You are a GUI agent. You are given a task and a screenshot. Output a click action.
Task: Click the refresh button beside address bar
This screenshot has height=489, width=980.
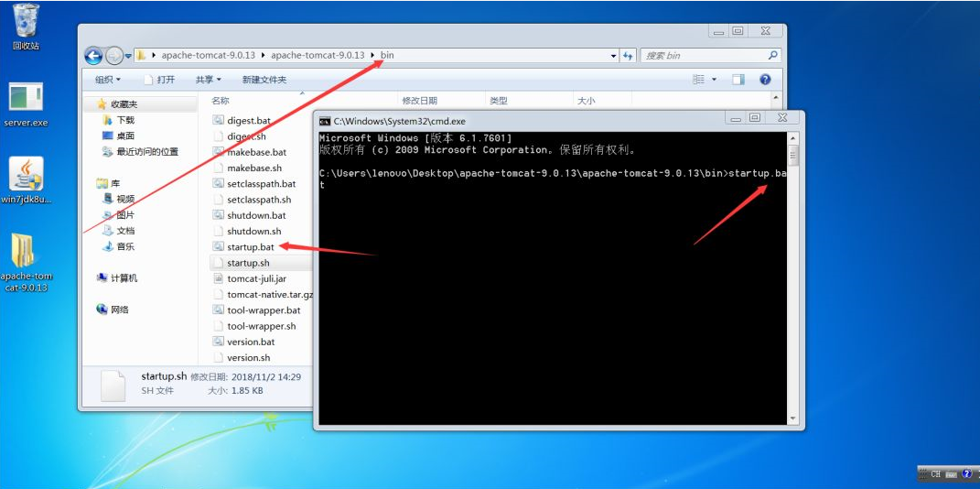(x=628, y=56)
